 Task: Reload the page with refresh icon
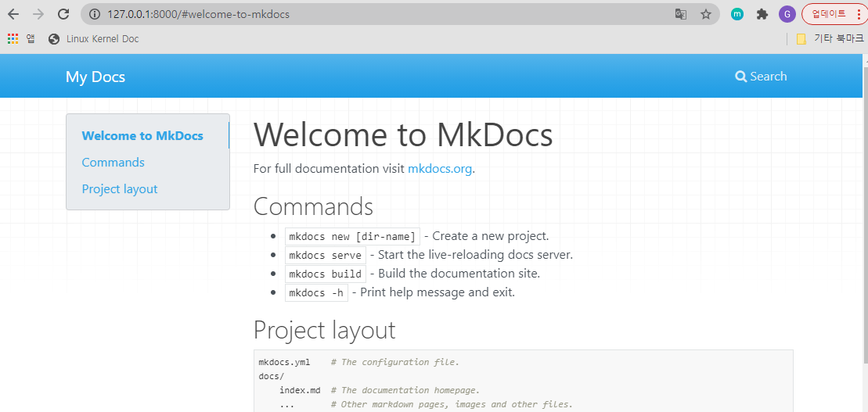pos(63,14)
